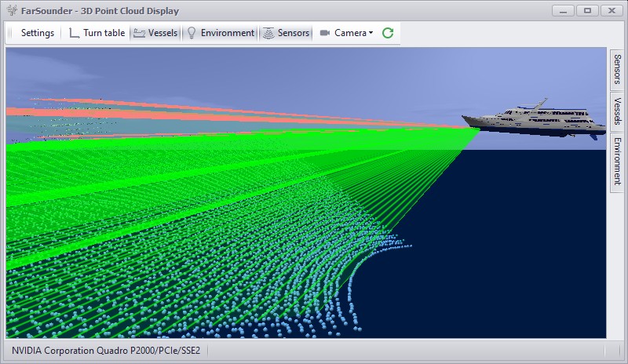Click the Environment lightbulb icon
Viewport: 628px width, 364px height.
coord(191,33)
